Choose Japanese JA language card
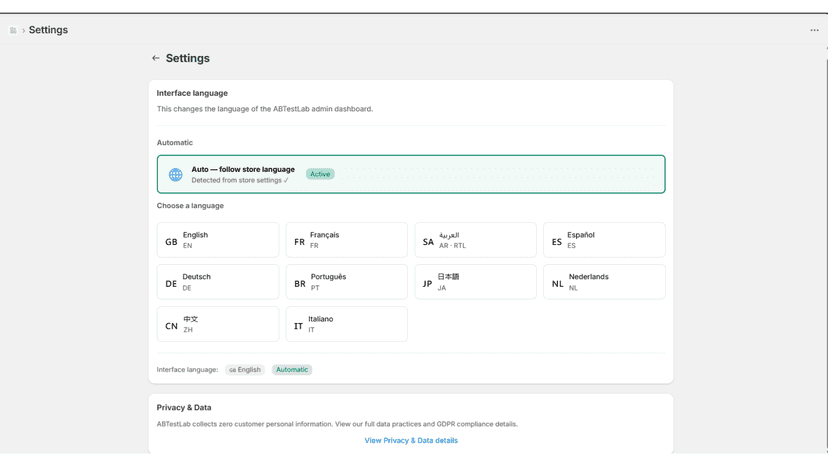 pyautogui.click(x=475, y=282)
